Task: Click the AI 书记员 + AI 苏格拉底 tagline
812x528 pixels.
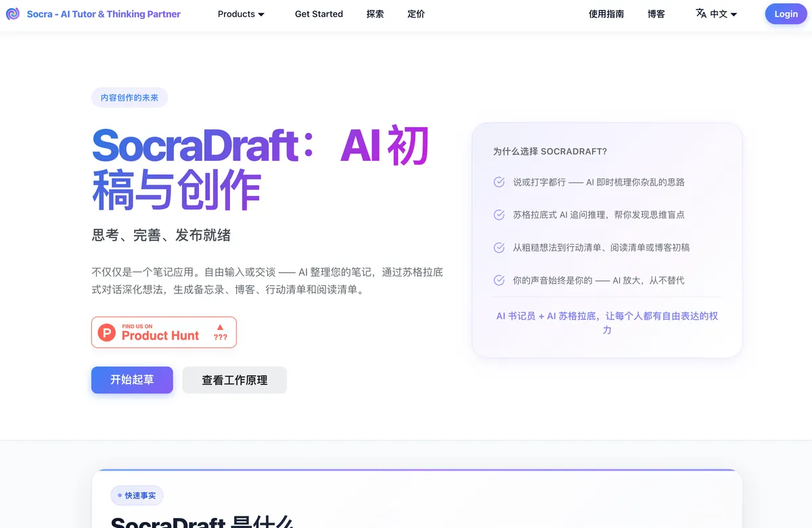Action: pos(607,323)
